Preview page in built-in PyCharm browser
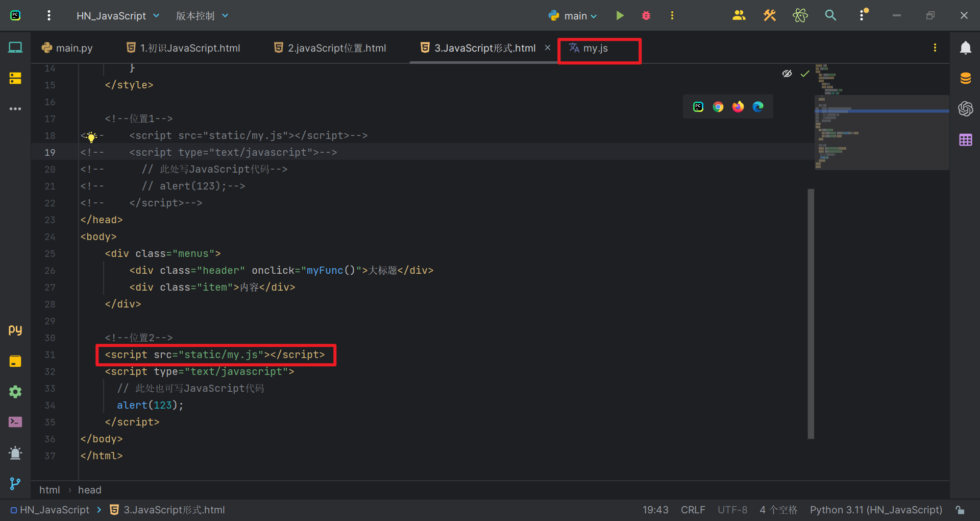This screenshot has height=521, width=980. click(x=698, y=107)
